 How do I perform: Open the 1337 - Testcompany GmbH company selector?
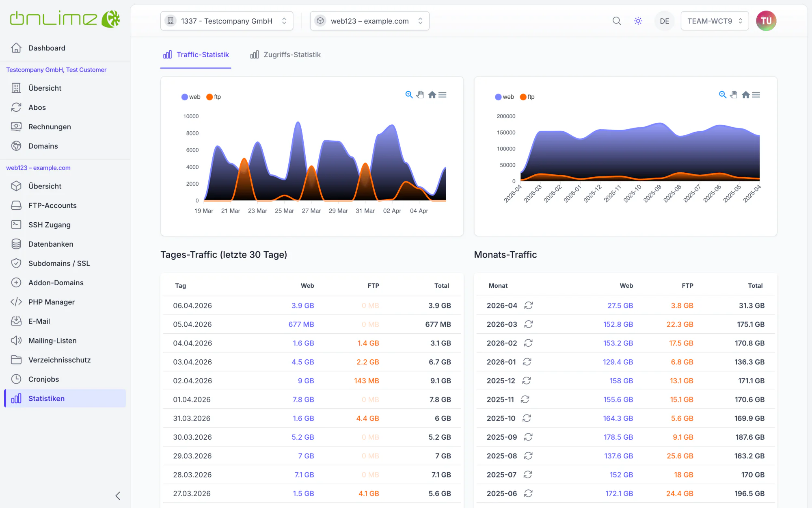pyautogui.click(x=227, y=21)
